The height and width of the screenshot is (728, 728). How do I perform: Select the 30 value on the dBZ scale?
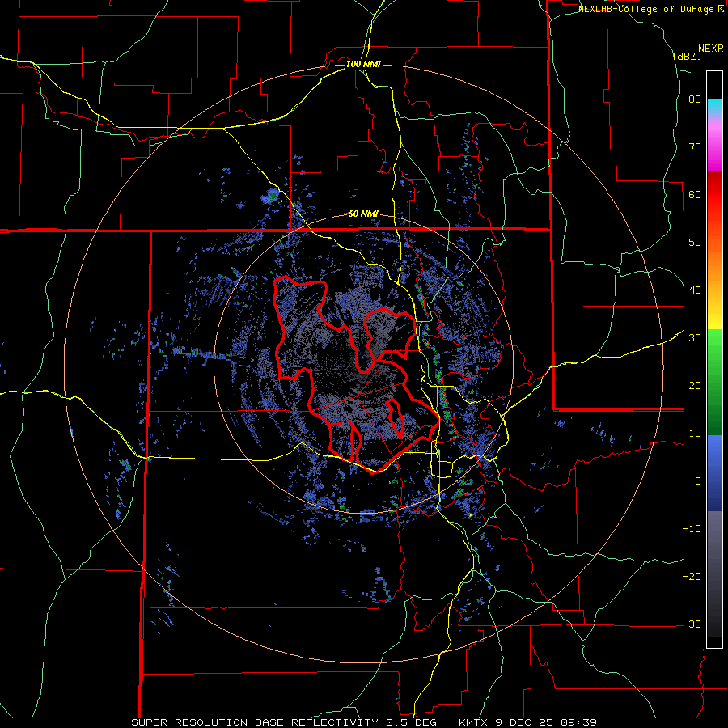695,338
